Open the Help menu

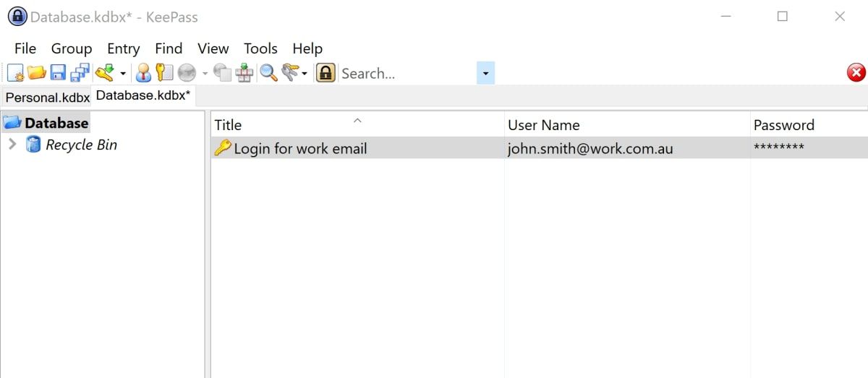click(x=307, y=48)
